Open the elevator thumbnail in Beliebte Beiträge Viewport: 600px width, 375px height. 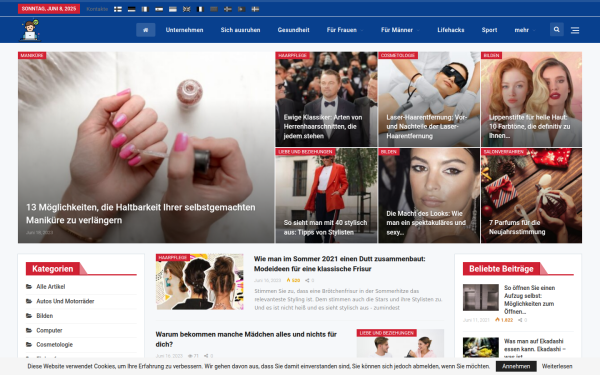[x=481, y=297]
